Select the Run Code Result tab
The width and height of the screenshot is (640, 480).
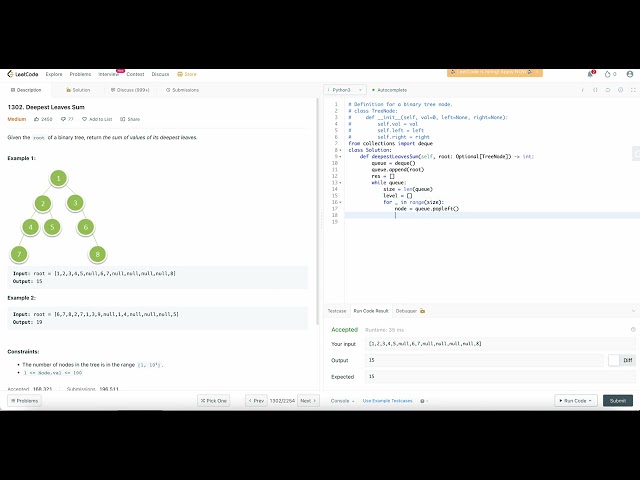[371, 311]
